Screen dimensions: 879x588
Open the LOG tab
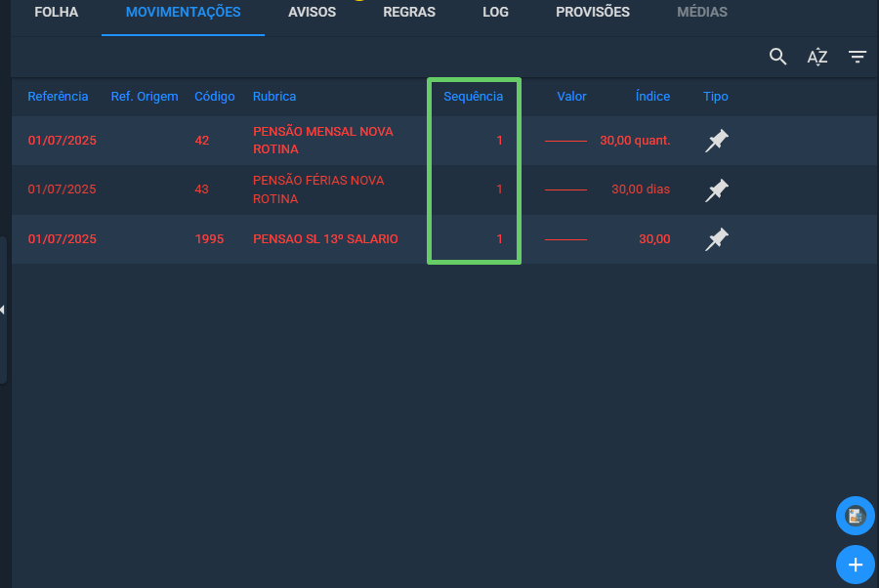click(x=495, y=12)
